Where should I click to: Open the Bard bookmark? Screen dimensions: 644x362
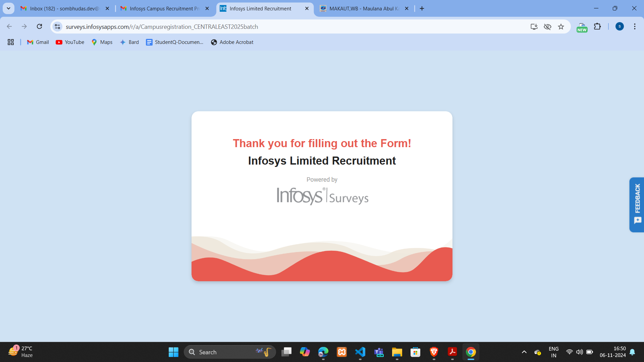(129, 42)
